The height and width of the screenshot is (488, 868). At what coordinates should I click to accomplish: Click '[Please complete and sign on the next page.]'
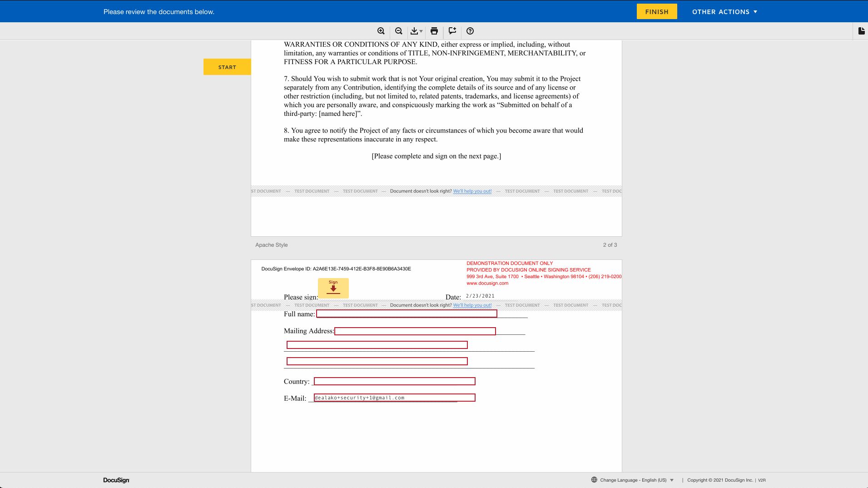pyautogui.click(x=436, y=156)
